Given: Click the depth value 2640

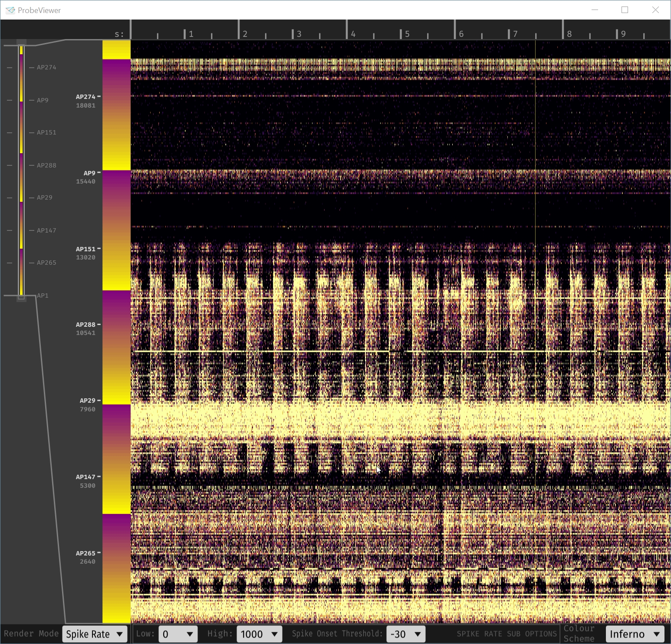Looking at the screenshot, I should [x=87, y=562].
